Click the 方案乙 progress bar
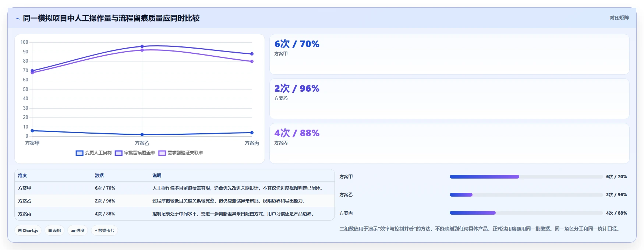Image resolution: width=644 pixels, height=250 pixels. pyautogui.click(x=526, y=195)
